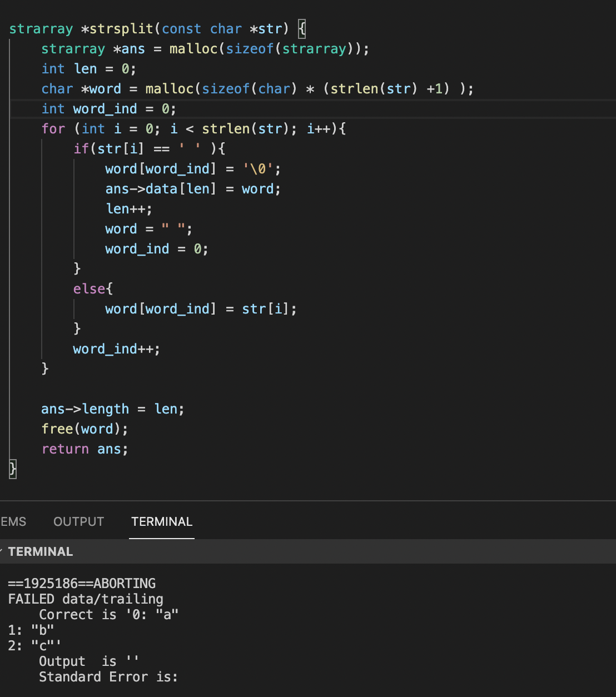Click the function's final closing brace
This screenshot has height=697, width=616.
(x=13, y=469)
